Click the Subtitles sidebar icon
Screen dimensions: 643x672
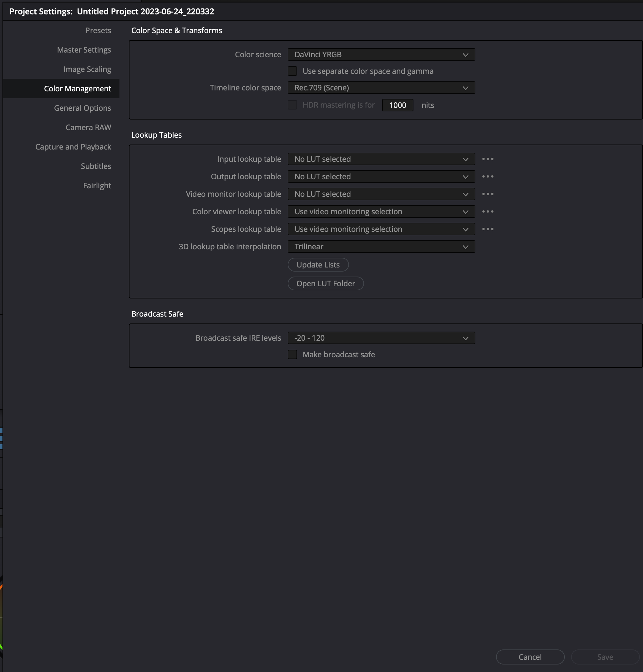point(95,166)
